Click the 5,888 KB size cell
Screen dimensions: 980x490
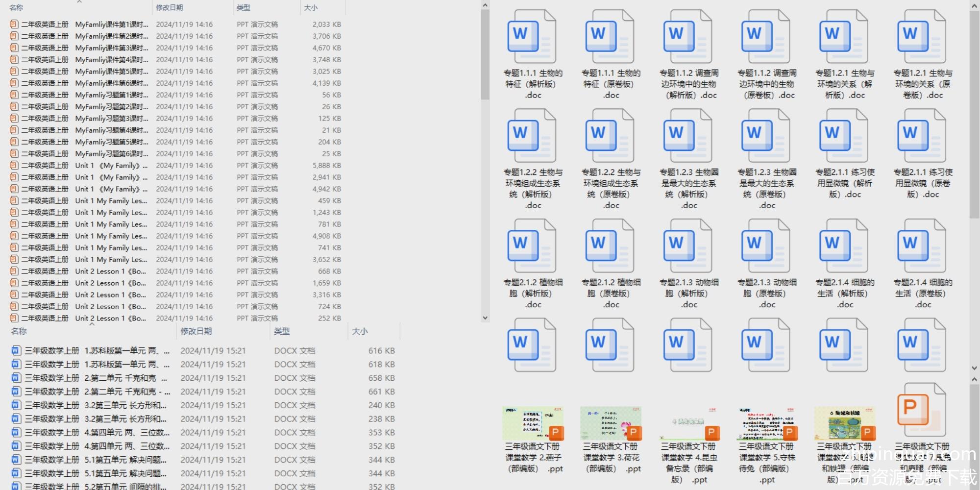[326, 165]
